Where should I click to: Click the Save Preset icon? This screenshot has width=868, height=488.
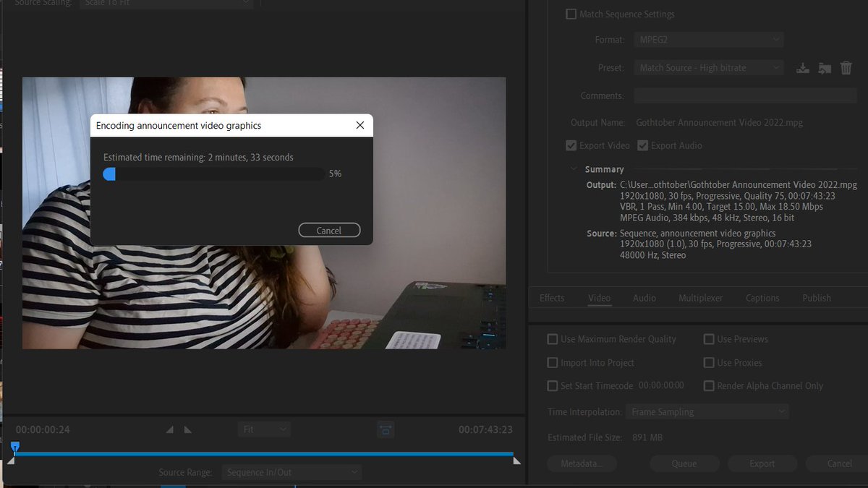[x=802, y=68]
